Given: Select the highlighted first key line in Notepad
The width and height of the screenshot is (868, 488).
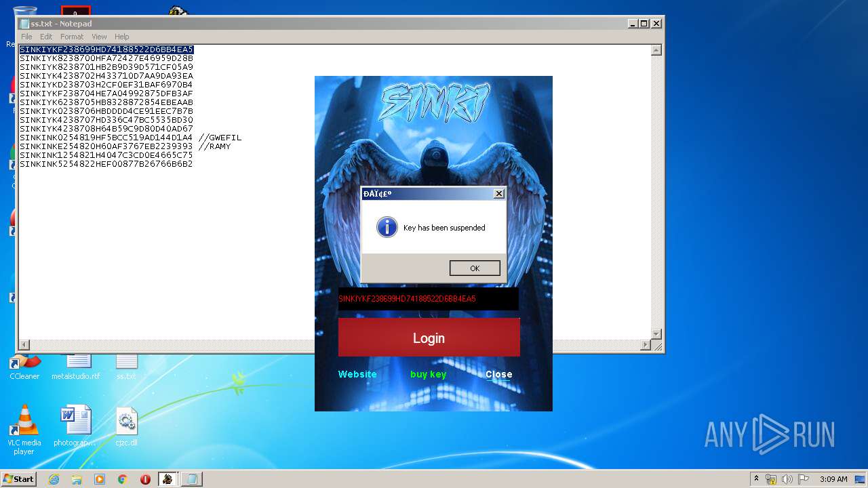Looking at the screenshot, I should 106,49.
